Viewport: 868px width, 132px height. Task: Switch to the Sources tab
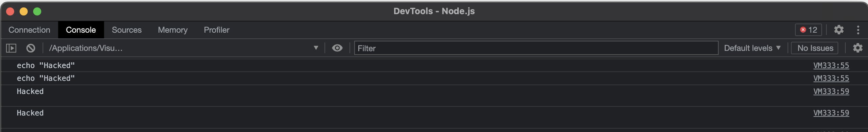pyautogui.click(x=126, y=30)
